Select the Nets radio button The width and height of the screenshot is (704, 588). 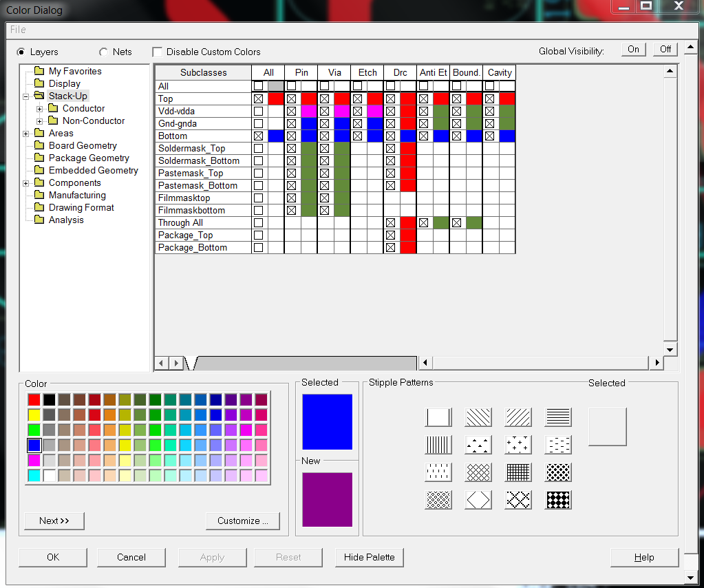[x=104, y=52]
